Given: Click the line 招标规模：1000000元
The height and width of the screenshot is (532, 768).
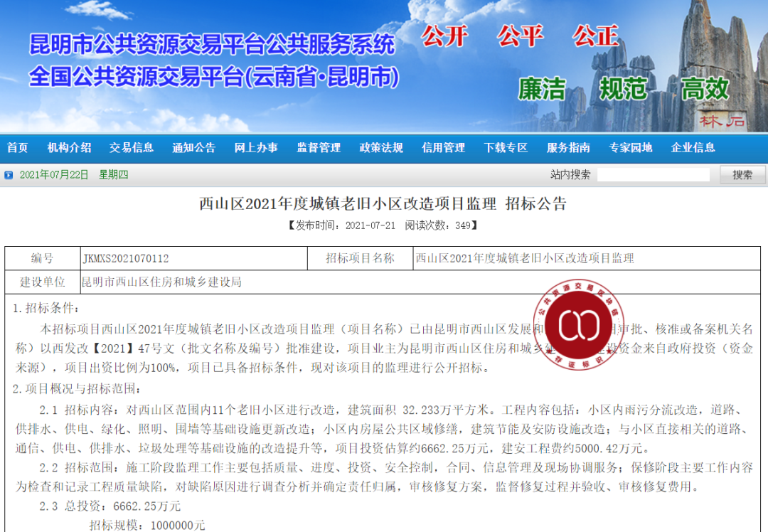Looking at the screenshot, I should click(147, 526).
